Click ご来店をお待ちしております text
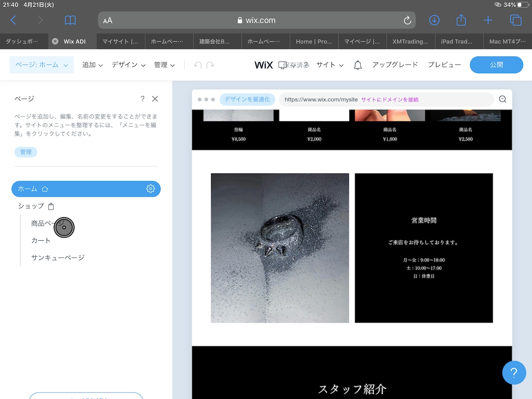 [424, 242]
